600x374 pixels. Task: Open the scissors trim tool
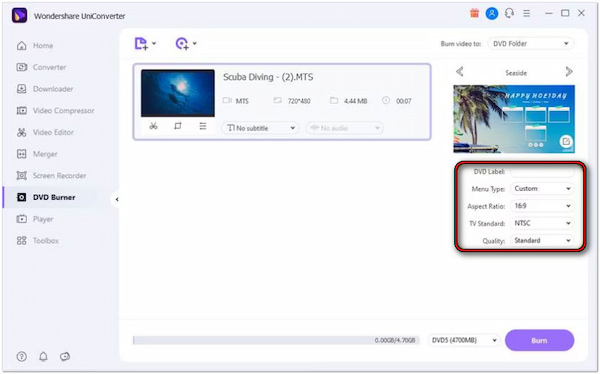point(153,126)
